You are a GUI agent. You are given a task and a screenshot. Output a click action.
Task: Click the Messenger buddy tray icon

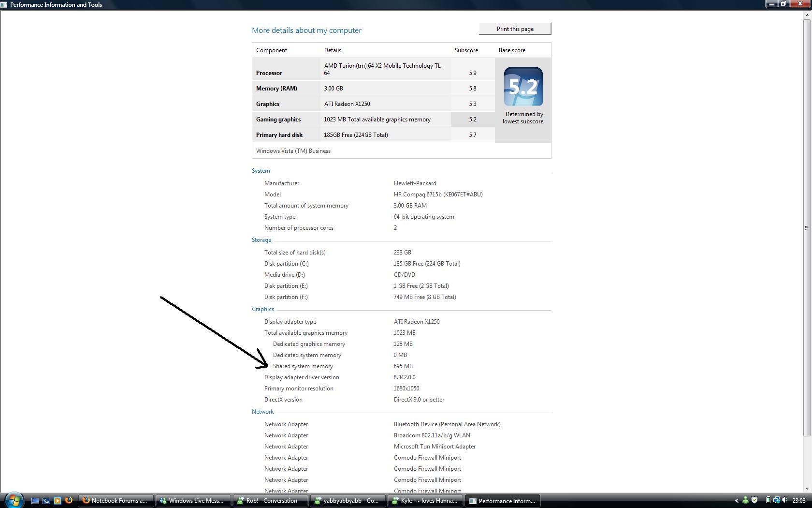pos(745,501)
